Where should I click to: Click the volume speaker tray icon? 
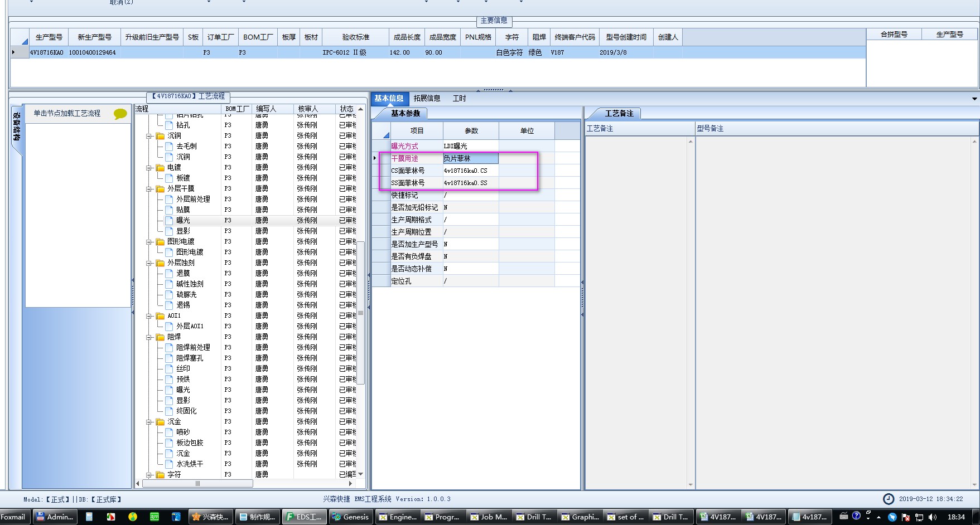click(x=933, y=517)
